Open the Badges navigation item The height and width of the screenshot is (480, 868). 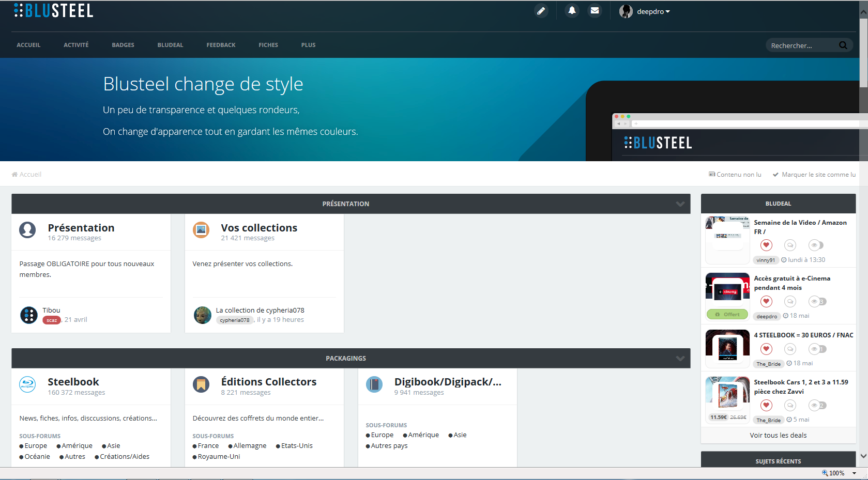[x=123, y=45]
